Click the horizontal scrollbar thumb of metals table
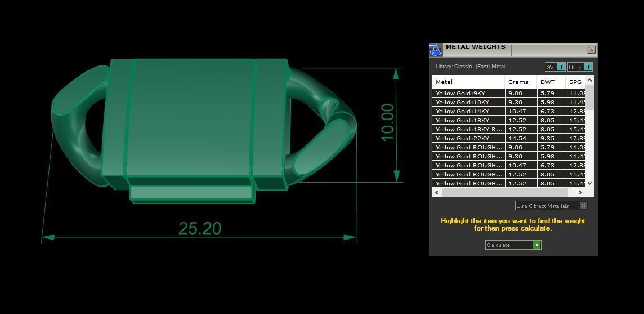Viewport: 644px width, 314px height. 505,192
